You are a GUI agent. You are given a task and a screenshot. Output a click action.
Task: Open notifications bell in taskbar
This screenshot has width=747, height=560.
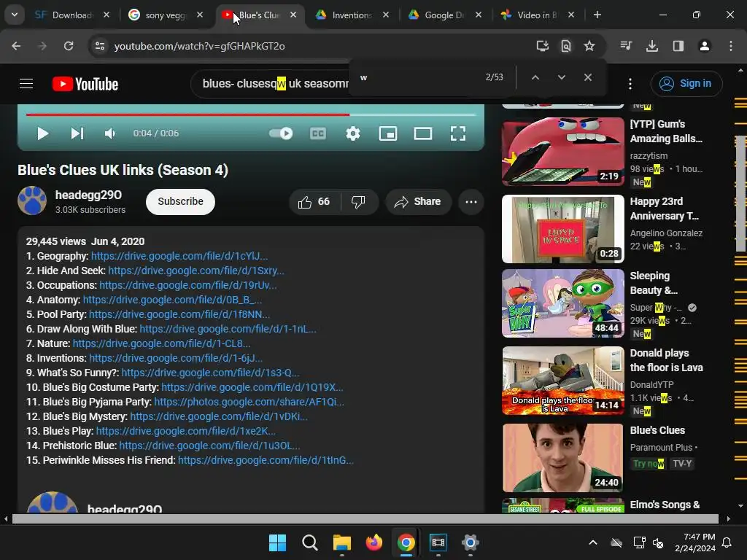727,542
